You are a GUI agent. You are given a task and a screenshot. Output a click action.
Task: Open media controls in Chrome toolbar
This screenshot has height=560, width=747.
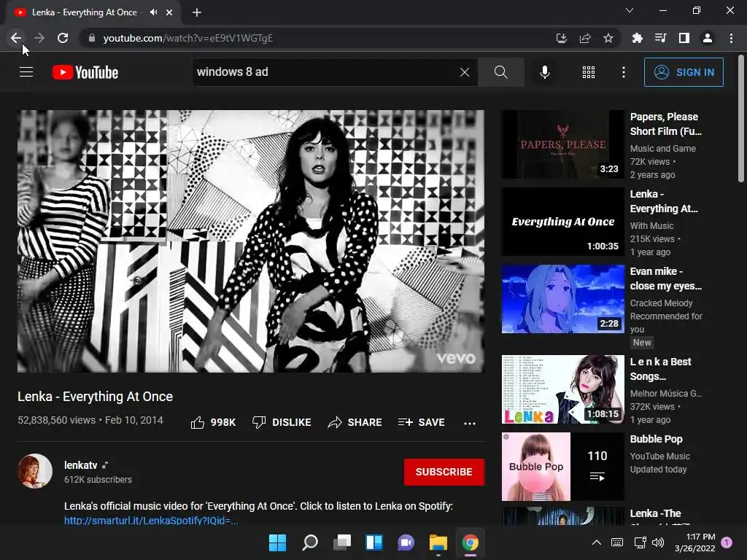point(660,38)
